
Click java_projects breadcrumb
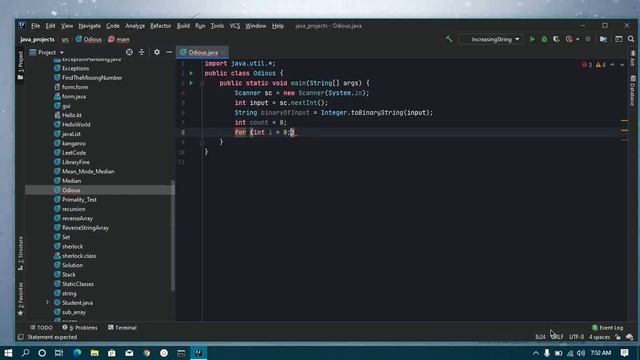37,39
